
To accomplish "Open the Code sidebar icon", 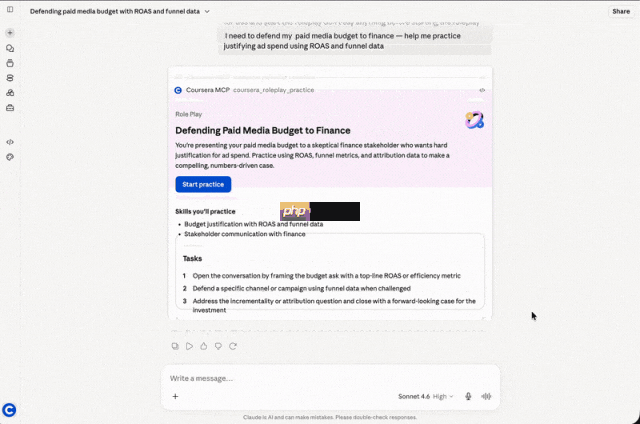I will (10, 142).
